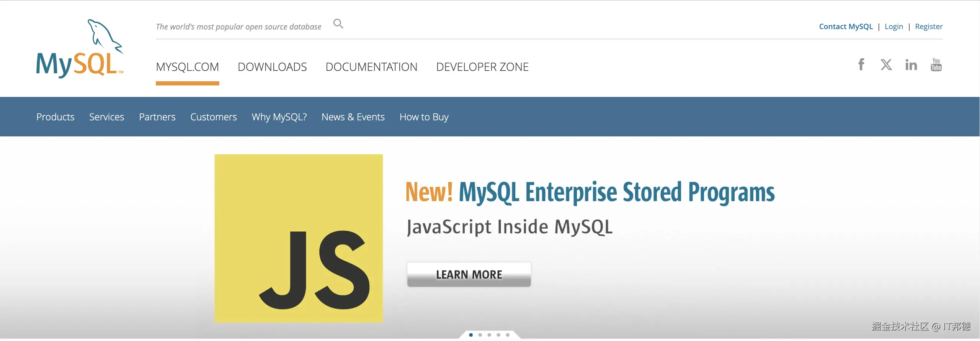Switch to the DOCUMENTATION tab

coord(371,67)
